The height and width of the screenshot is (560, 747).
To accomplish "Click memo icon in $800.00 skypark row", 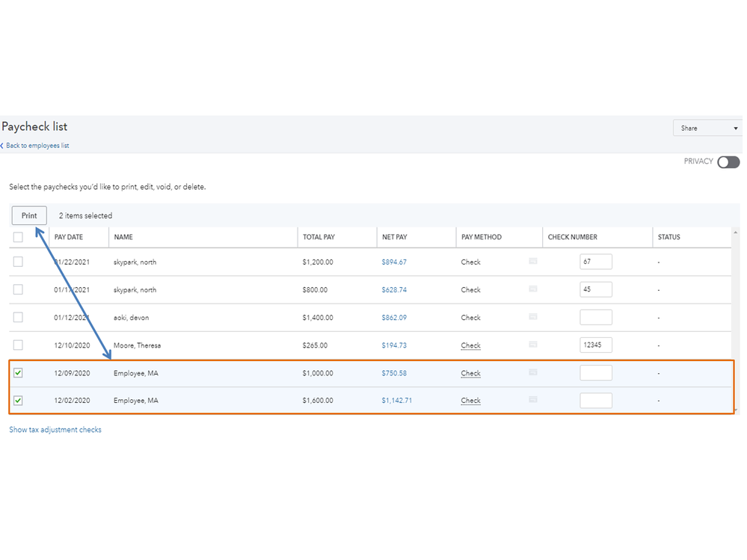I will pyautogui.click(x=533, y=289).
